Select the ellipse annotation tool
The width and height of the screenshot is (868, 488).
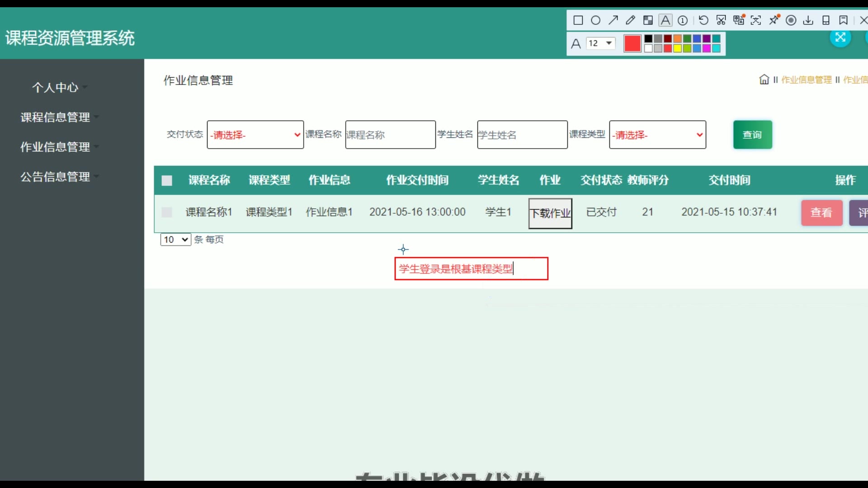595,20
